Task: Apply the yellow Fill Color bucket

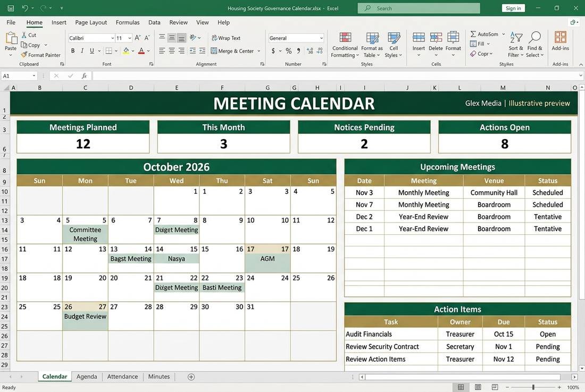Action: tap(126, 50)
